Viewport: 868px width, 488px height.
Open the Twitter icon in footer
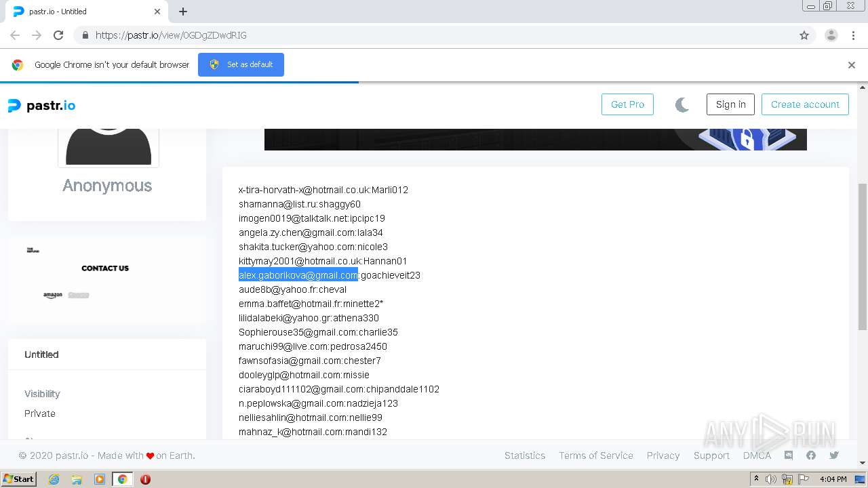coord(834,455)
